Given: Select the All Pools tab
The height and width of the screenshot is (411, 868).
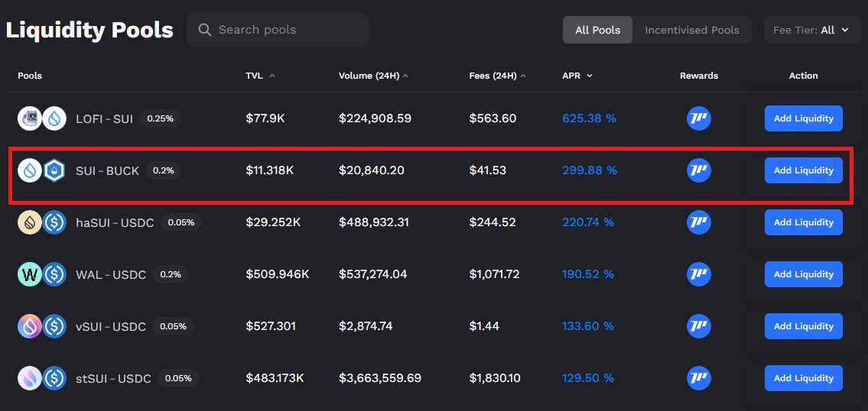Looking at the screenshot, I should click(597, 30).
